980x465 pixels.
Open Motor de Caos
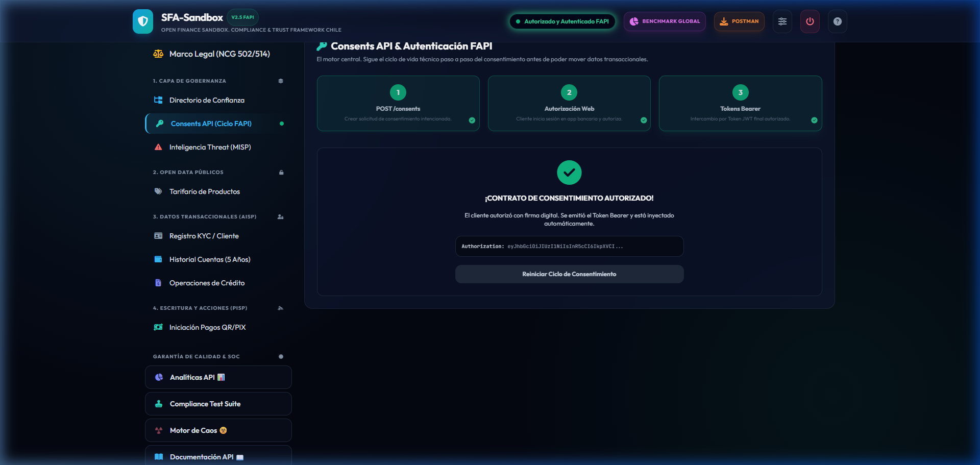click(x=218, y=430)
